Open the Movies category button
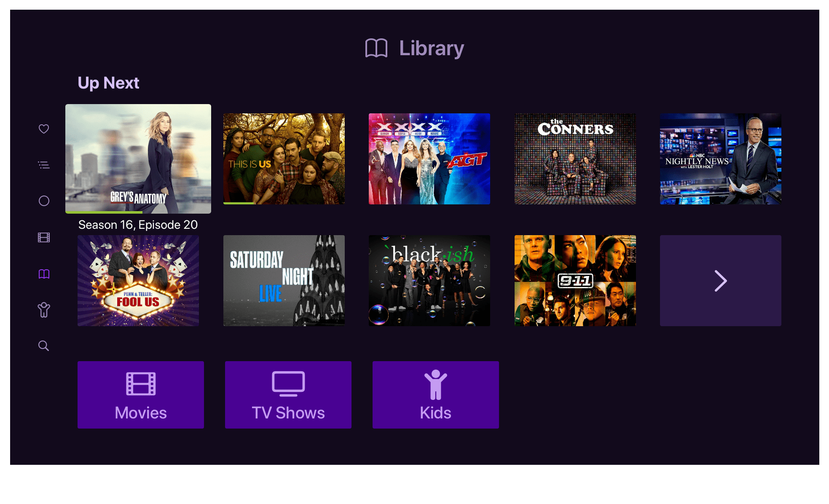The image size is (829, 504). click(140, 394)
